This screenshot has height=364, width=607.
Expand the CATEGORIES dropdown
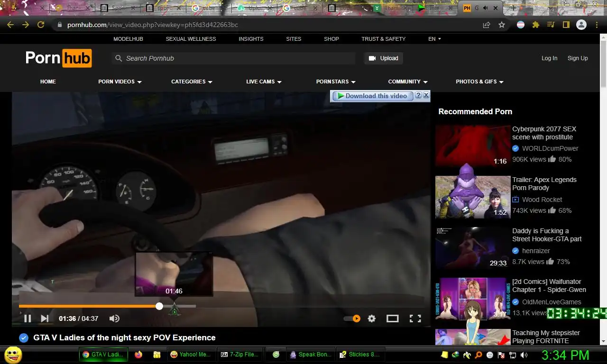coord(192,82)
